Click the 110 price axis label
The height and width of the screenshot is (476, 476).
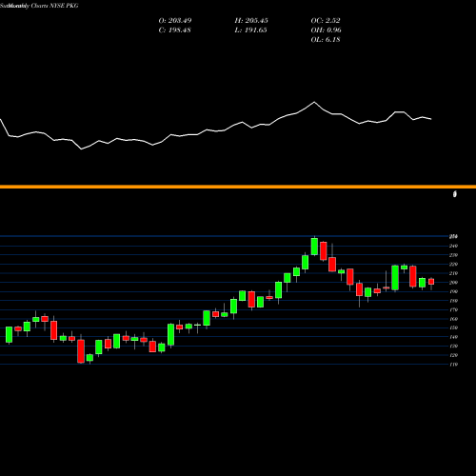[454, 365]
